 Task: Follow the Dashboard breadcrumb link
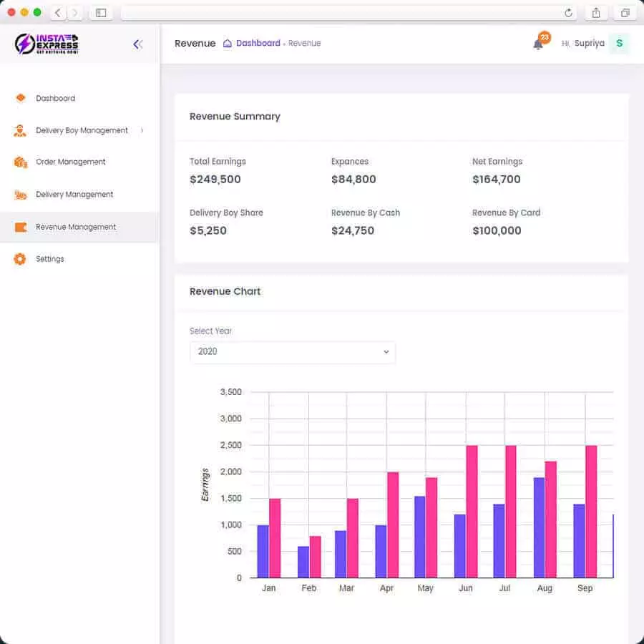[258, 44]
